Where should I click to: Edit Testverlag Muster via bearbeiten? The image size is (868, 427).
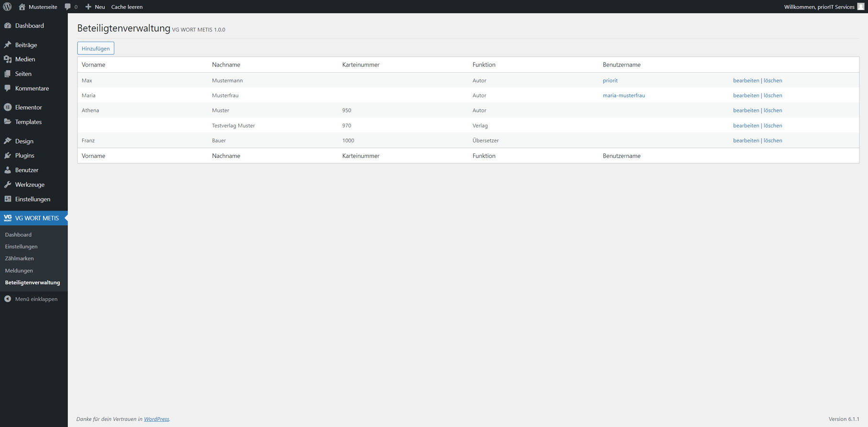746,126
